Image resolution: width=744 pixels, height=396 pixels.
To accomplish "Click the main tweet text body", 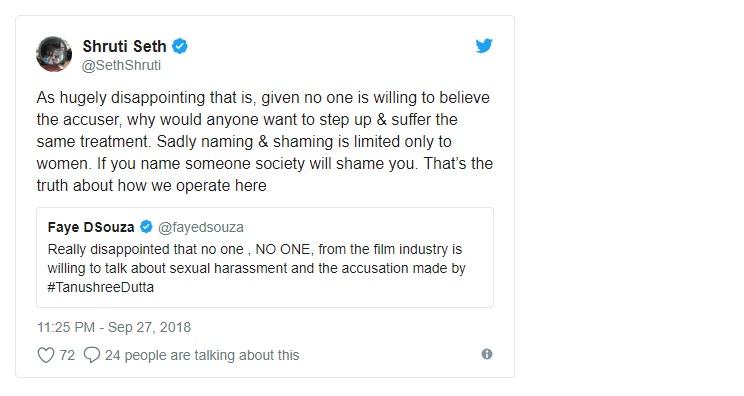I will pyautogui.click(x=265, y=141).
